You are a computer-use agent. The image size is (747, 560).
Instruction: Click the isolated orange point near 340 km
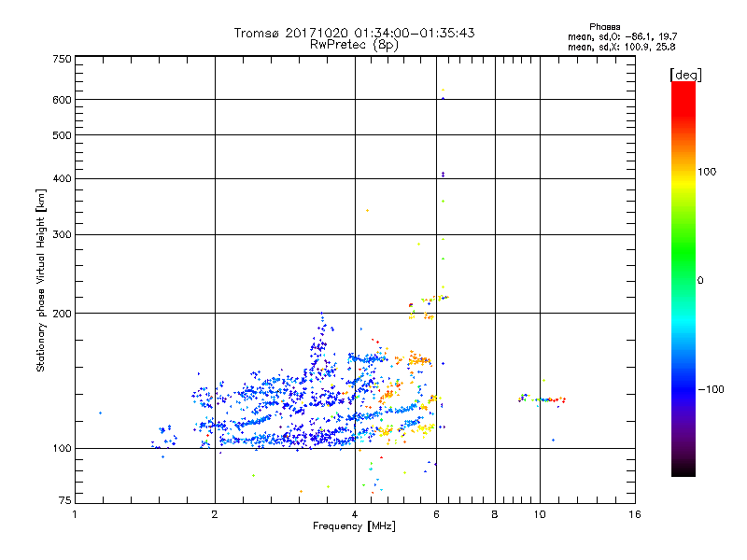click(x=367, y=211)
